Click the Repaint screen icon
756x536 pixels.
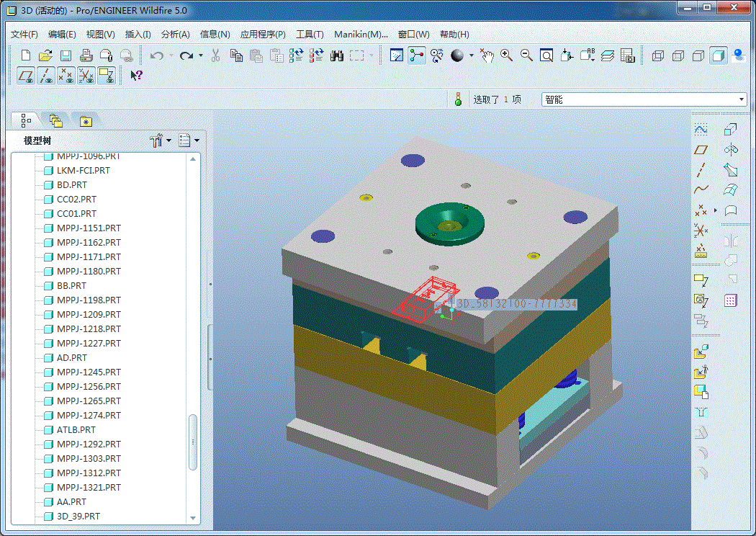pyautogui.click(x=396, y=55)
